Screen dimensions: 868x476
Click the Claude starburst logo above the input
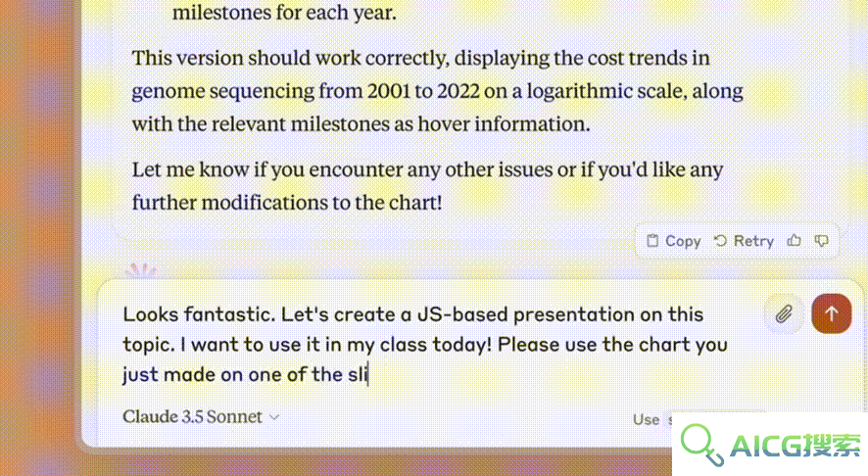pyautogui.click(x=141, y=270)
